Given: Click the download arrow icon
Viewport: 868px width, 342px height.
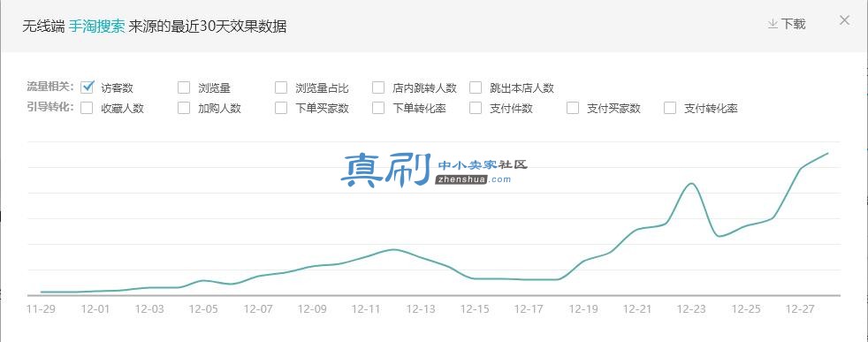Looking at the screenshot, I should click(773, 25).
